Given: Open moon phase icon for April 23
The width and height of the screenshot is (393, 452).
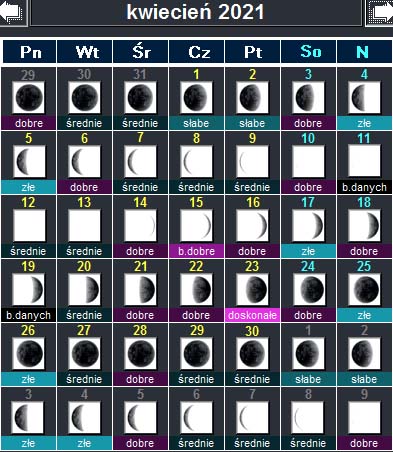Looking at the screenshot, I should pyautogui.click(x=252, y=290).
